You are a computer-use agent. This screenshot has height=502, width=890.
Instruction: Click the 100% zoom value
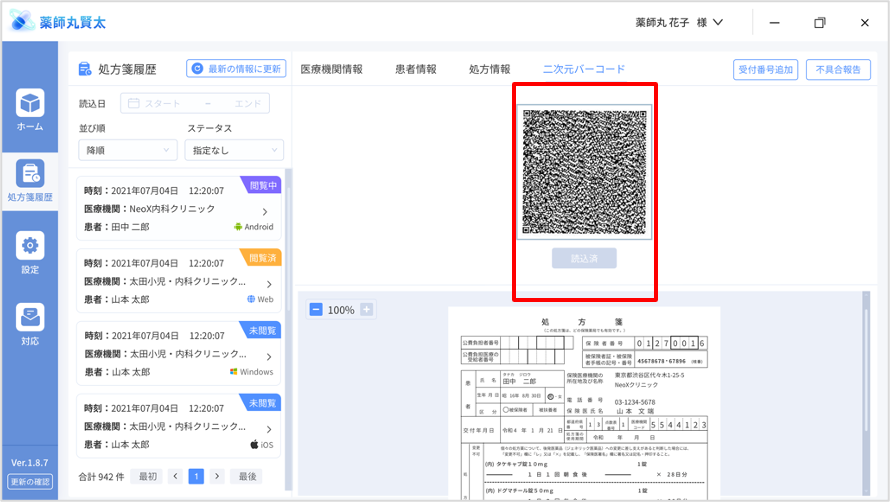click(341, 310)
